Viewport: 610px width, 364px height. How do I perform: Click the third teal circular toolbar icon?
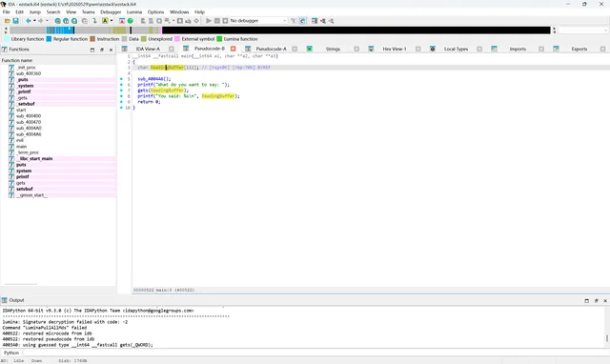pyautogui.click(x=74, y=21)
